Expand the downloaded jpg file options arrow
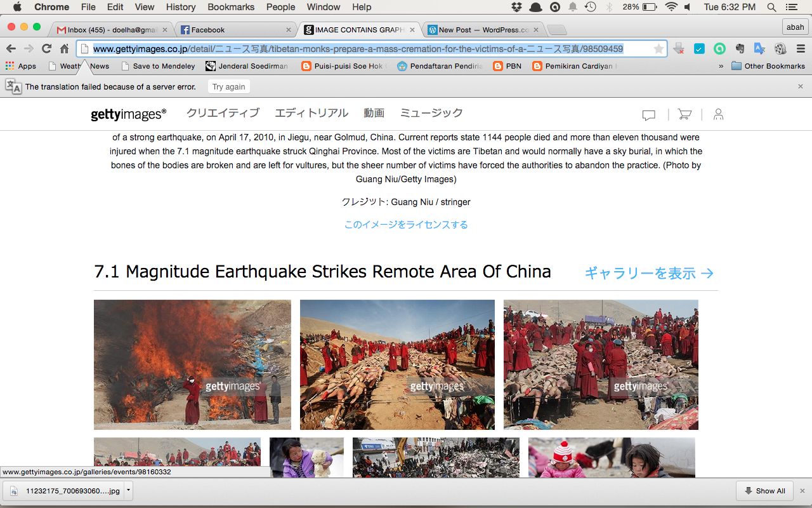Viewport: 812px width, 508px height. click(x=129, y=490)
